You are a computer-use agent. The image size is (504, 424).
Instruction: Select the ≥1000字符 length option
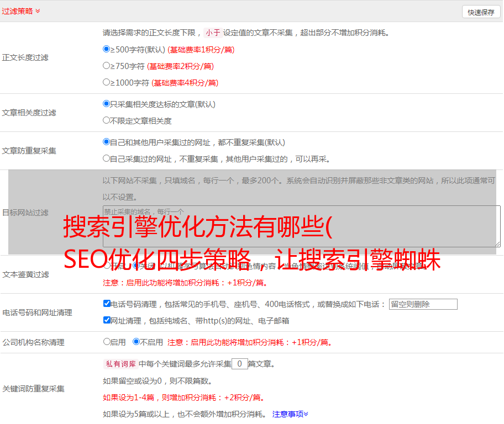coord(106,82)
